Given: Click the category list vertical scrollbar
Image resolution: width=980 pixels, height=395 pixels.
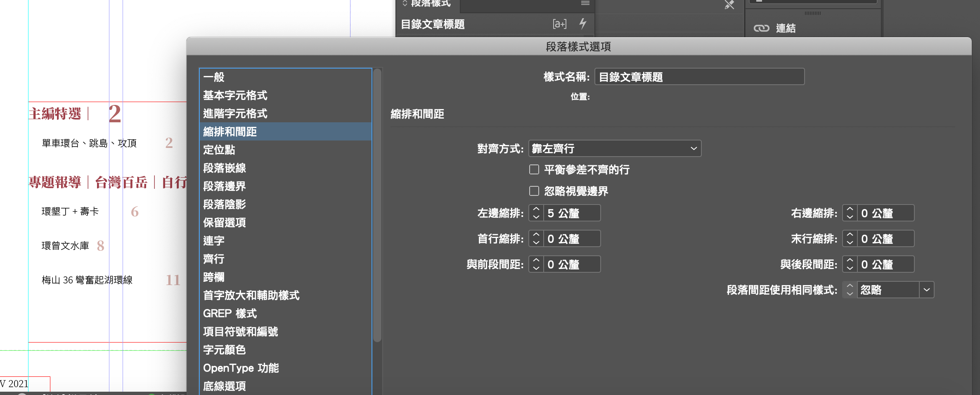Looking at the screenshot, I should [377, 207].
